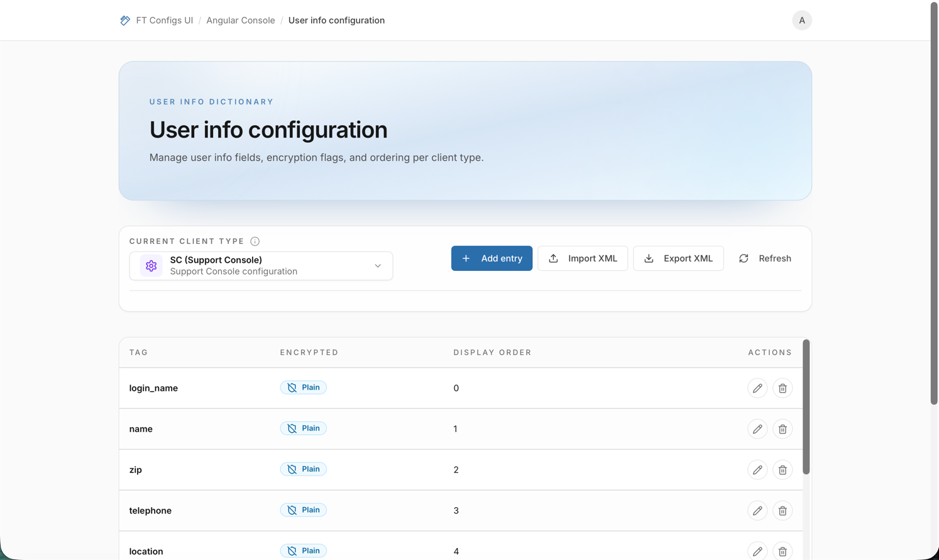Open the user avatar 'A' menu
939x560 pixels.
(x=801, y=20)
